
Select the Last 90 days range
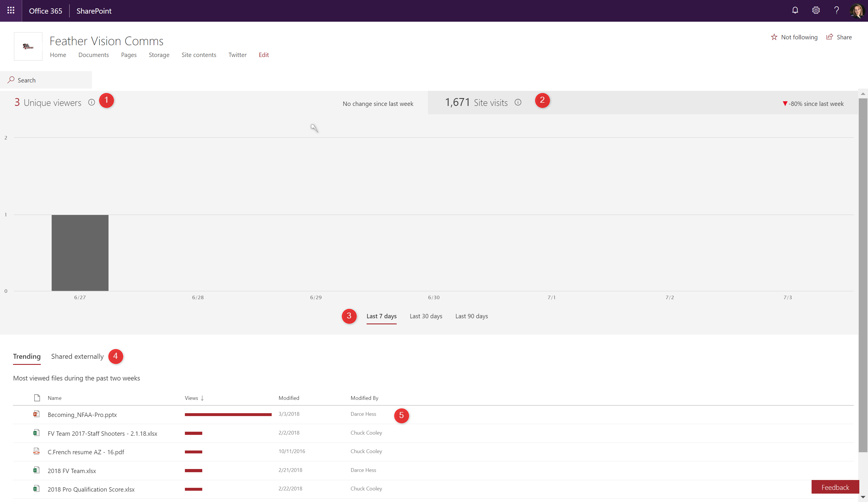click(472, 316)
